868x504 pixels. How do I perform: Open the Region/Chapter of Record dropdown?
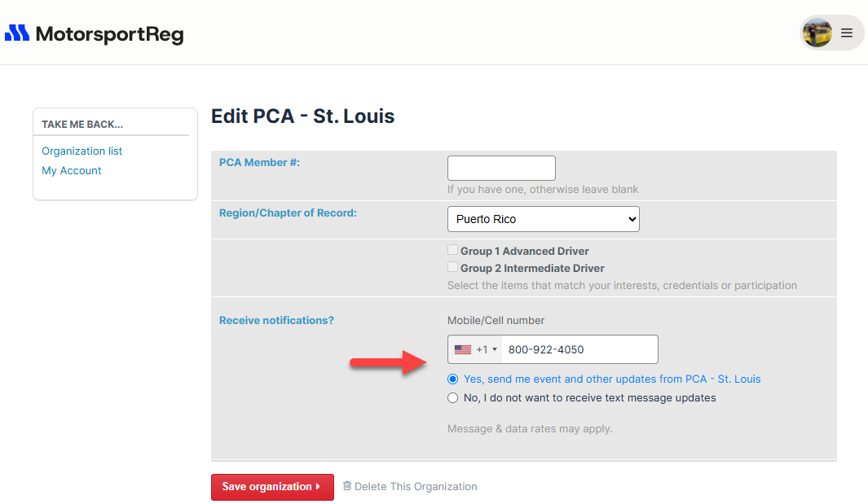click(x=543, y=219)
